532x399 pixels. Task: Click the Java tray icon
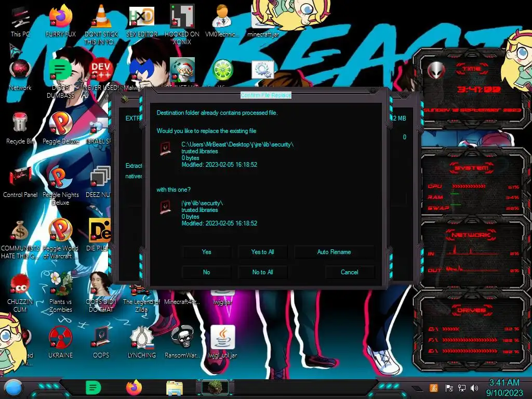434,388
